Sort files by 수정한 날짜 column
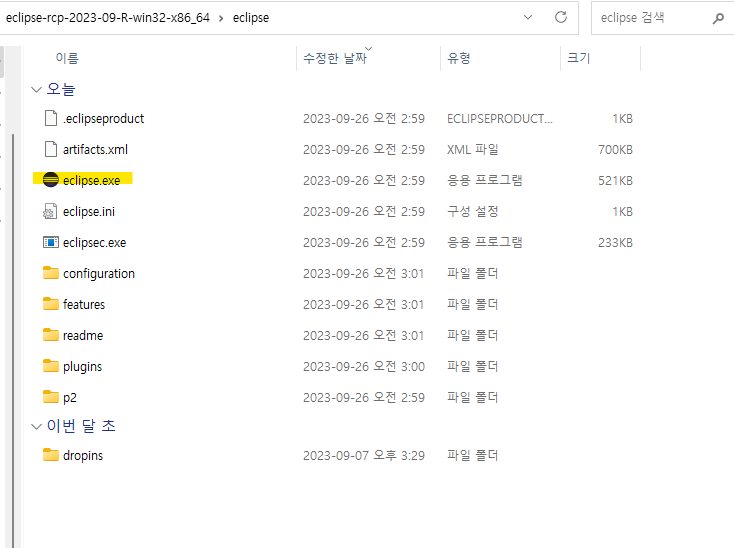 click(x=335, y=58)
